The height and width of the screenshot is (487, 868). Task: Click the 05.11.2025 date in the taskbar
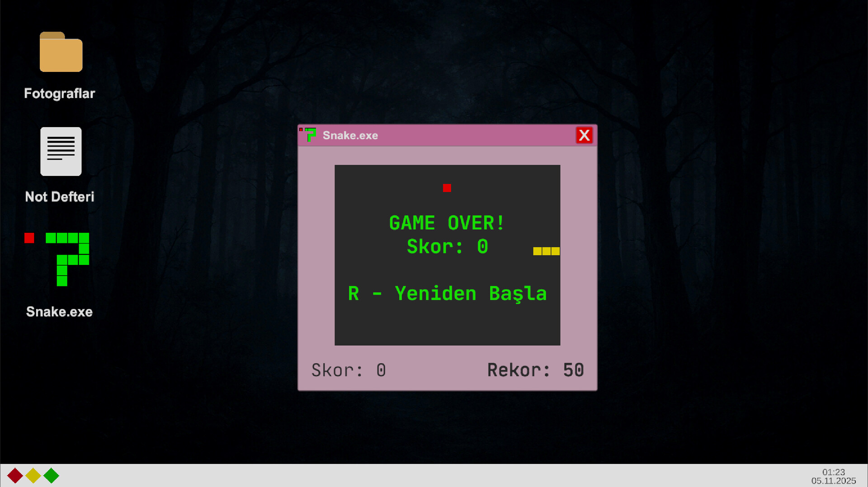point(833,481)
